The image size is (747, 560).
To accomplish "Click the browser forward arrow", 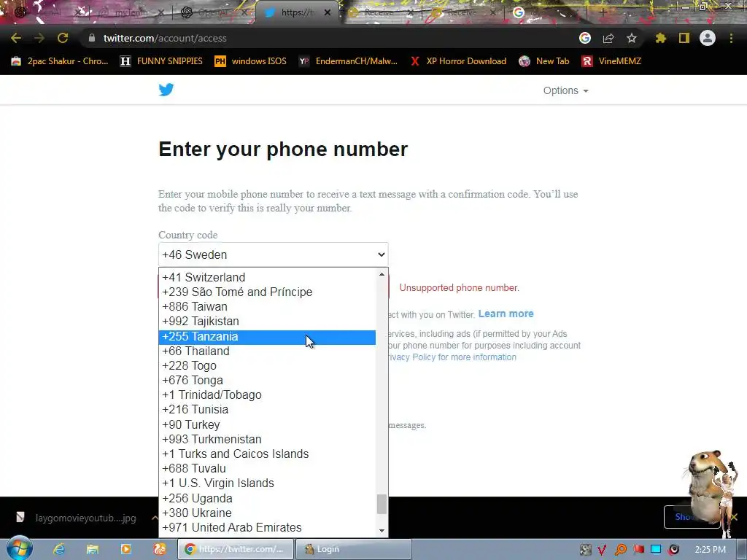I will coord(39,38).
